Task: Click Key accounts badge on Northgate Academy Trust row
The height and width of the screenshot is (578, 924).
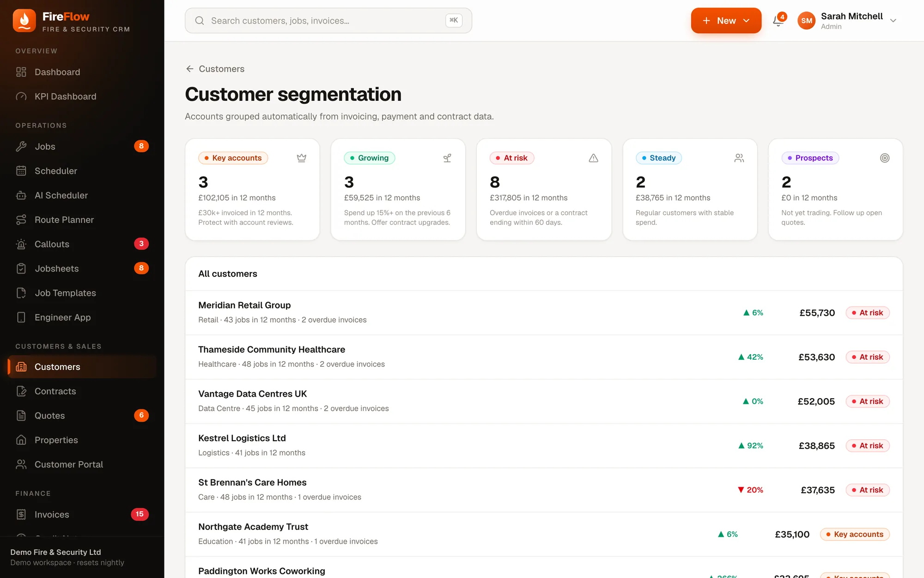Action: (855, 535)
